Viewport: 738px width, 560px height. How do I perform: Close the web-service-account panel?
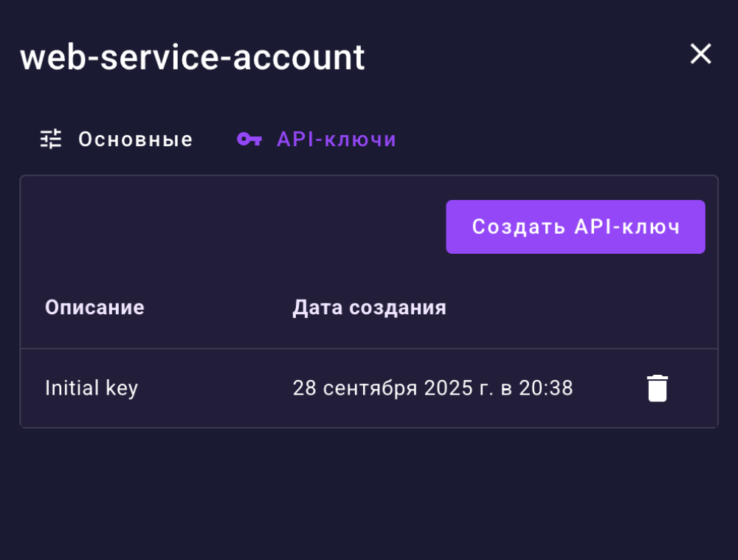(x=700, y=54)
